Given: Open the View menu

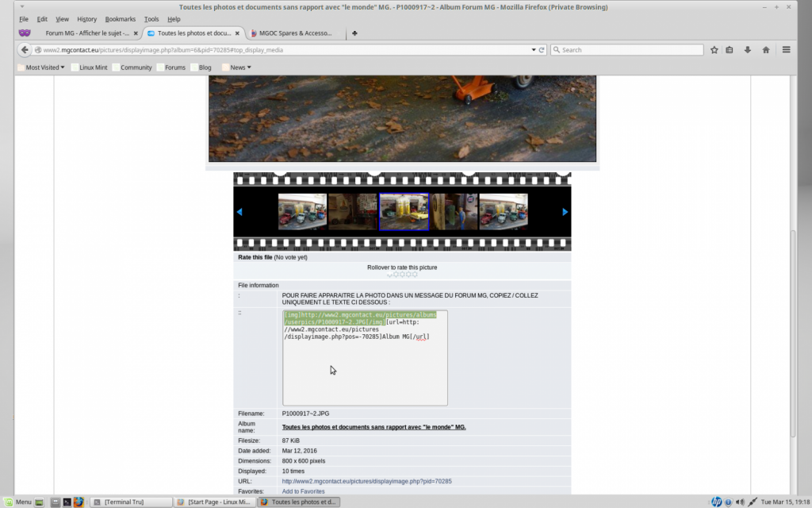Looking at the screenshot, I should pyautogui.click(x=62, y=19).
